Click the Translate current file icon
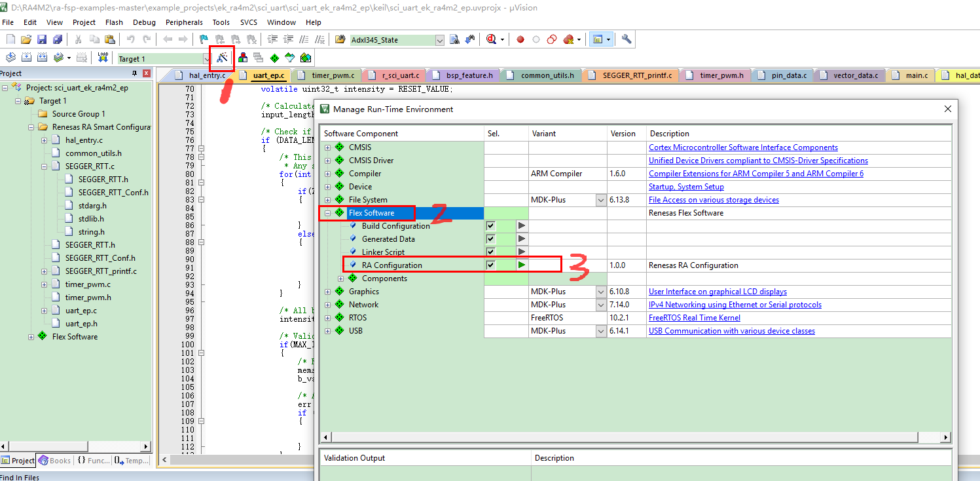Image resolution: width=980 pixels, height=481 pixels. coord(10,58)
